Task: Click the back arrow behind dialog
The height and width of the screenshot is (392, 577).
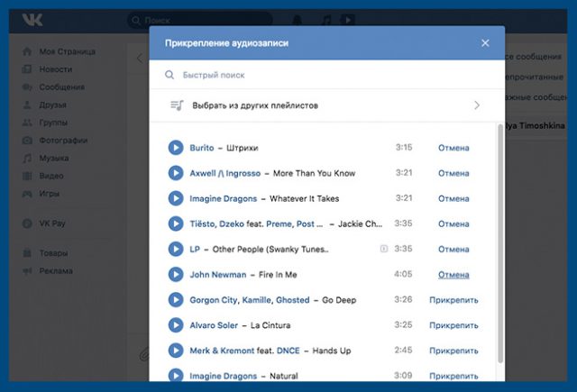Action: click(140, 58)
